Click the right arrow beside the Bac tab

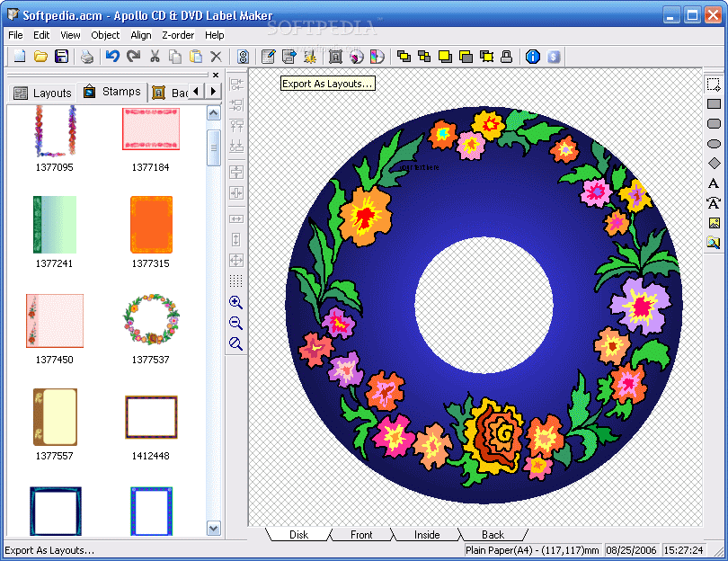(x=213, y=92)
